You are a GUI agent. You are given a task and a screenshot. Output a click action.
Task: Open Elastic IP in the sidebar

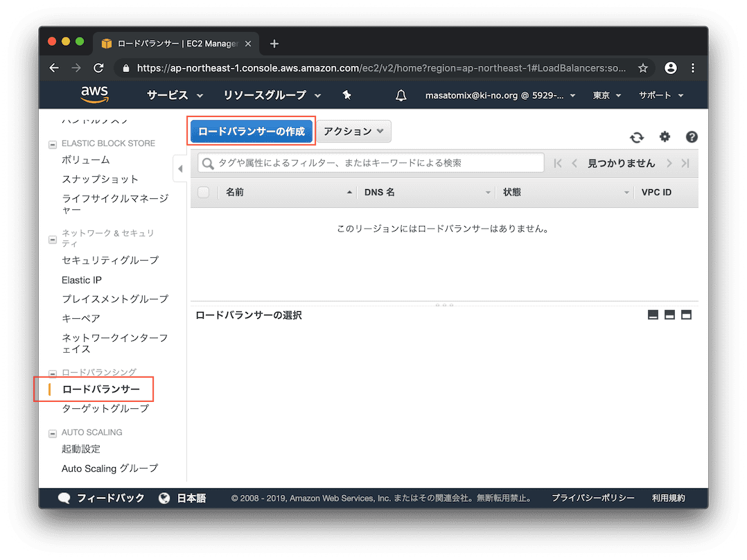click(82, 280)
